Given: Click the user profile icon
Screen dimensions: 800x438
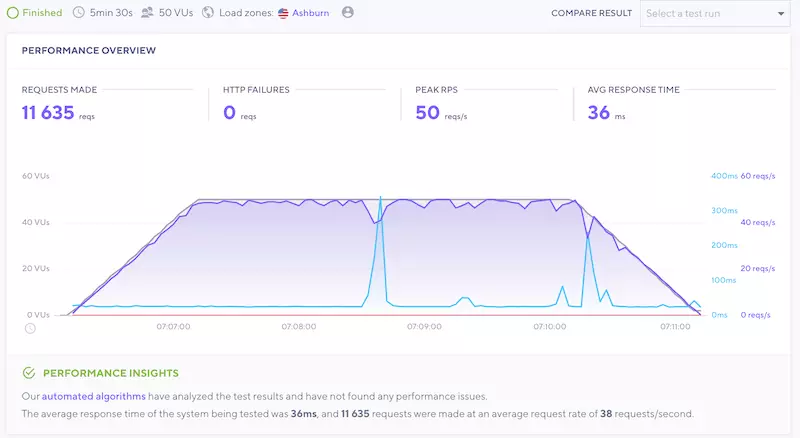Looking at the screenshot, I should 347,13.
